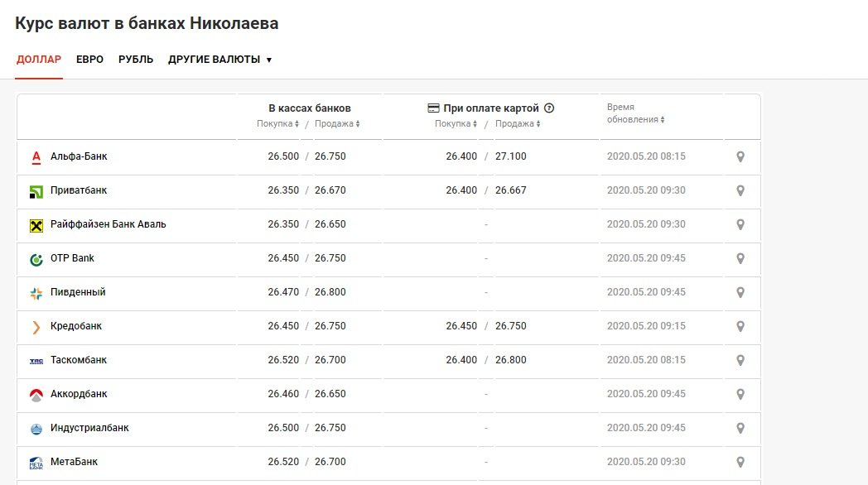This screenshot has width=868, height=485.
Task: Click Приватбанк card sale rate 26.667
Action: click(x=510, y=190)
